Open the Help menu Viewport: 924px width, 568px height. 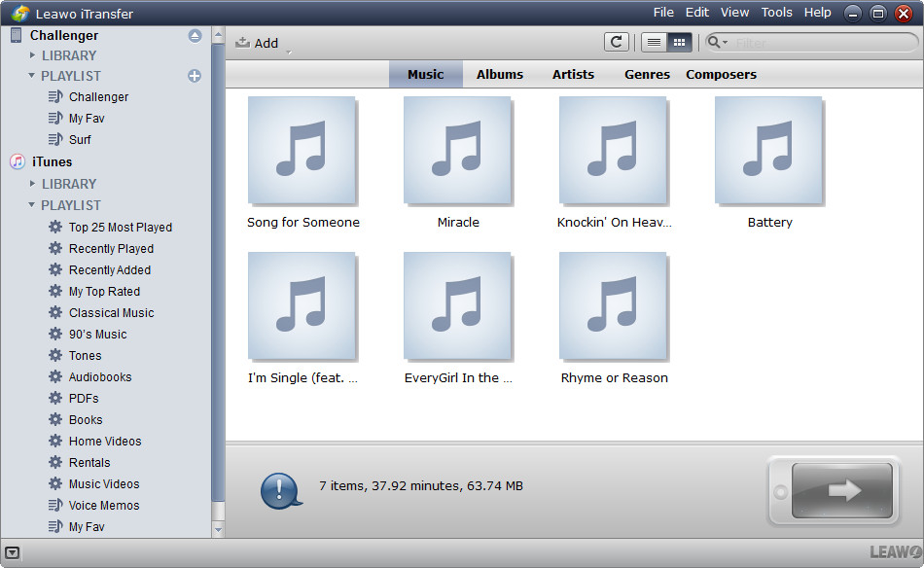click(x=817, y=13)
